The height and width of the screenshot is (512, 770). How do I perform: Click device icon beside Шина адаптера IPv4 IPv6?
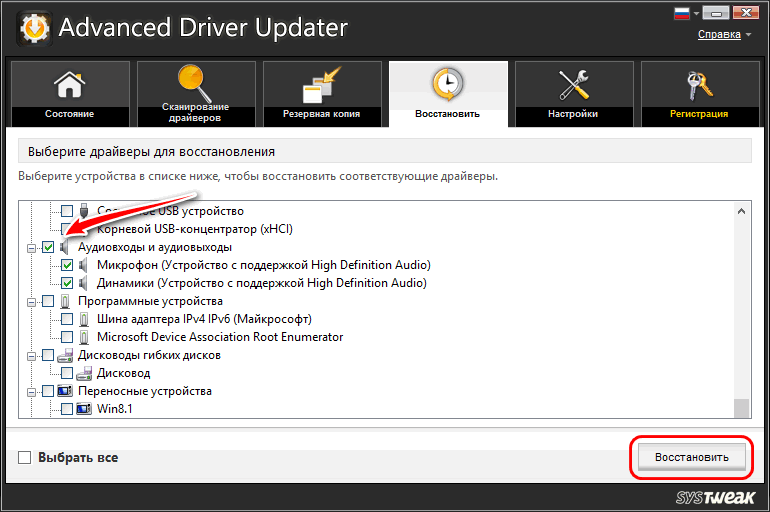84,319
